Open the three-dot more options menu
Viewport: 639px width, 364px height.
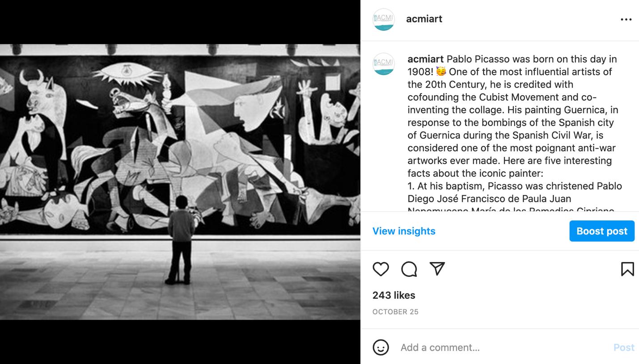click(x=626, y=19)
